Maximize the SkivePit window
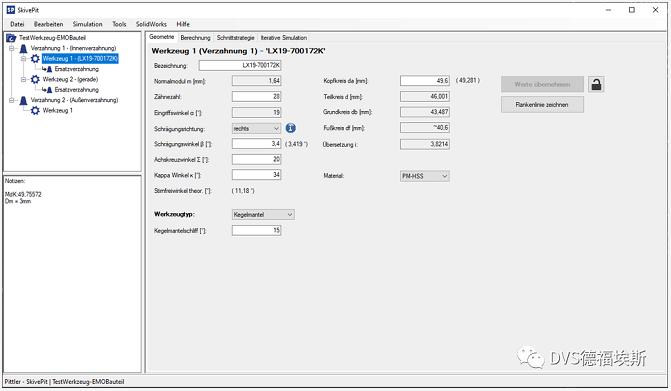The width and height of the screenshot is (671, 391). click(x=632, y=10)
